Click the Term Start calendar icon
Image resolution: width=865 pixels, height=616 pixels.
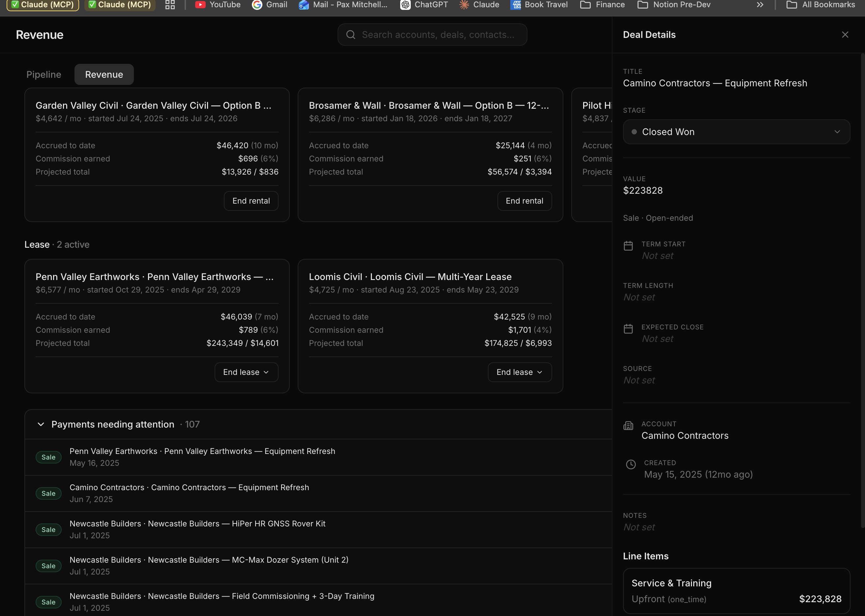tap(628, 246)
